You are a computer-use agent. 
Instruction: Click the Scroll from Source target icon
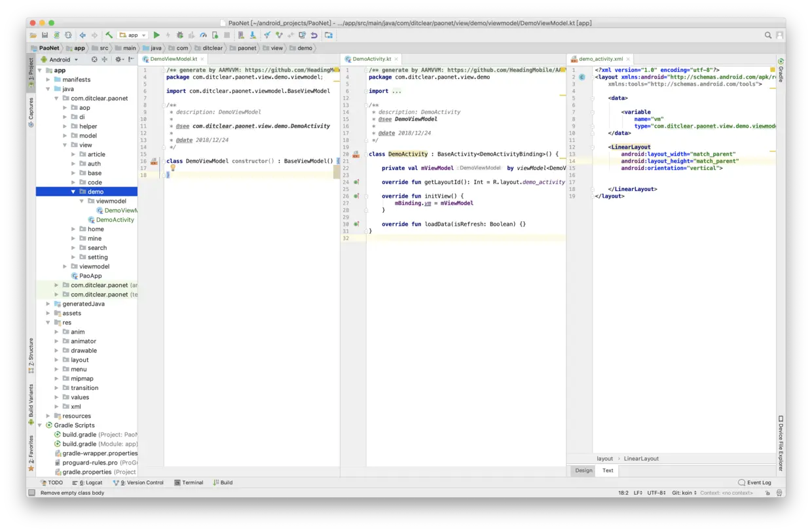click(94, 60)
